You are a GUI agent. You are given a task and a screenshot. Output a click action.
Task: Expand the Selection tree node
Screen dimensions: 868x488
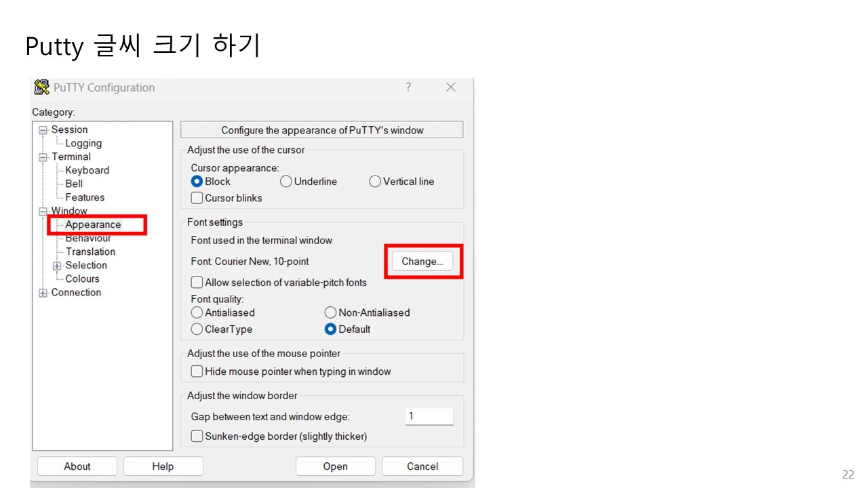pos(57,265)
